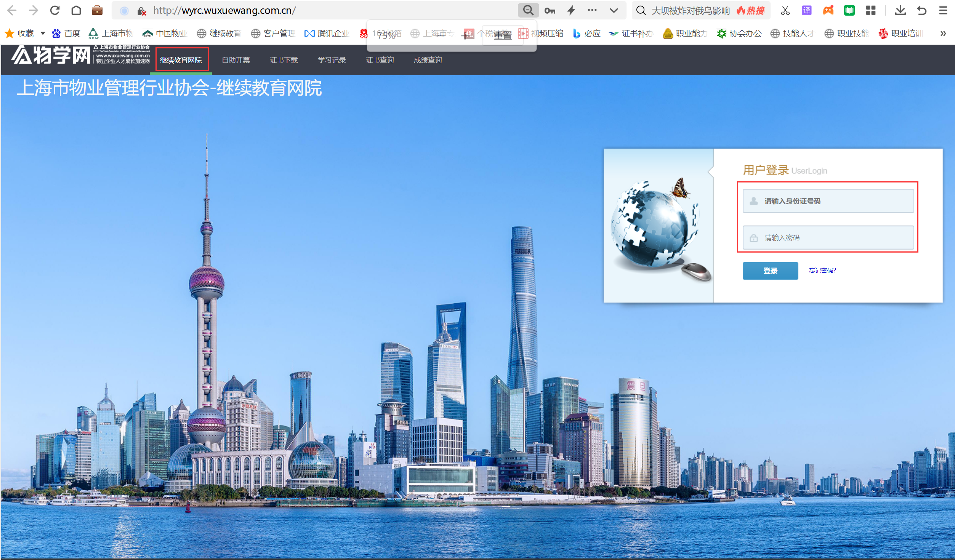
Task: Open the 忘记密码? link
Action: point(822,270)
